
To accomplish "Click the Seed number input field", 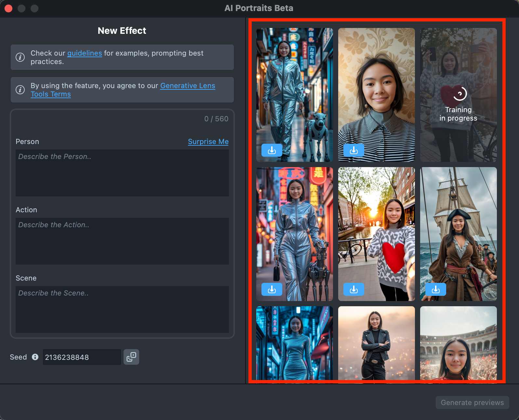I will pos(82,357).
